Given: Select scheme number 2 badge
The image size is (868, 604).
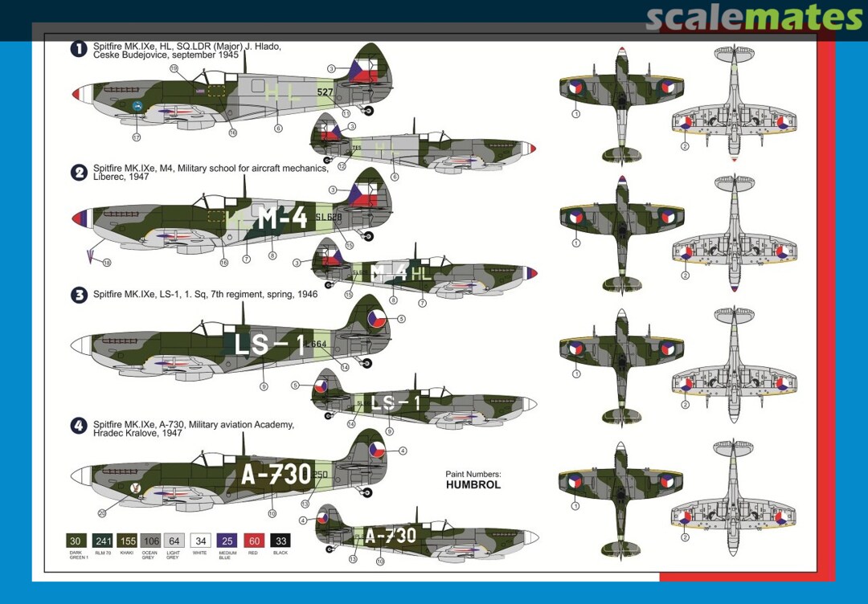Looking at the screenshot, I should tap(79, 172).
